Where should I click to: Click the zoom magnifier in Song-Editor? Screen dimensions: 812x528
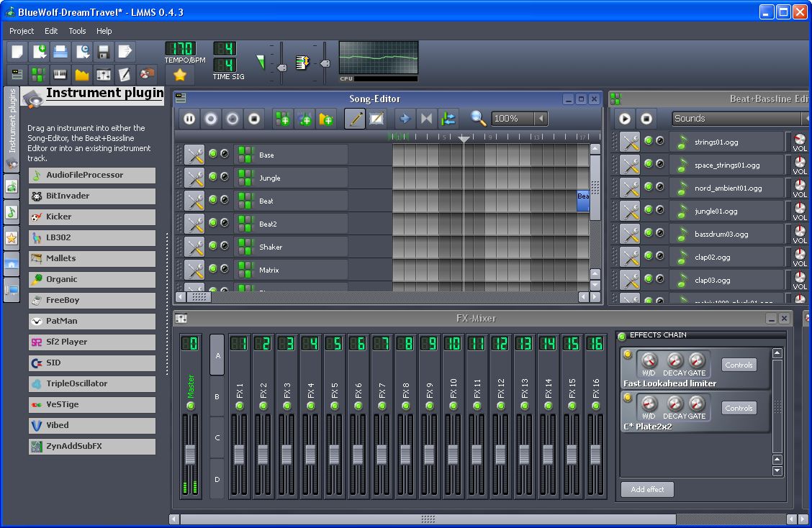pyautogui.click(x=478, y=119)
